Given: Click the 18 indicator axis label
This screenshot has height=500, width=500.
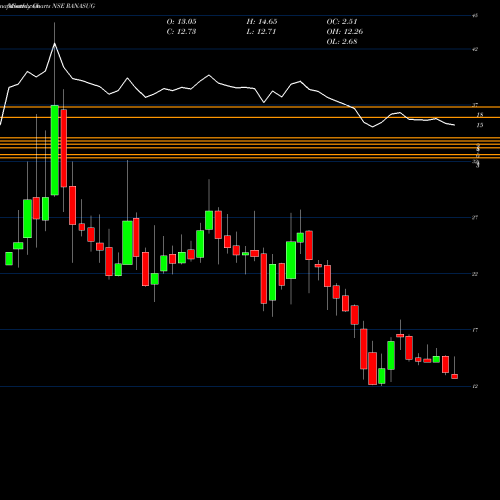Looking at the screenshot, I should click(x=480, y=115).
